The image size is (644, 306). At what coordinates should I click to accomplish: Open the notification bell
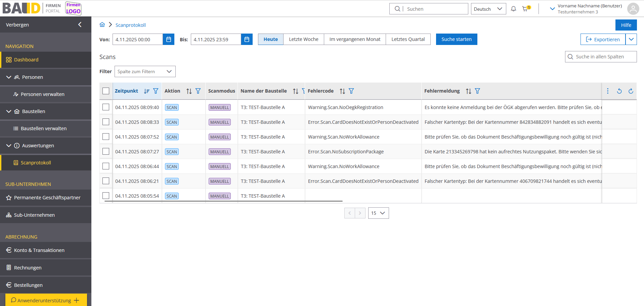tap(513, 9)
